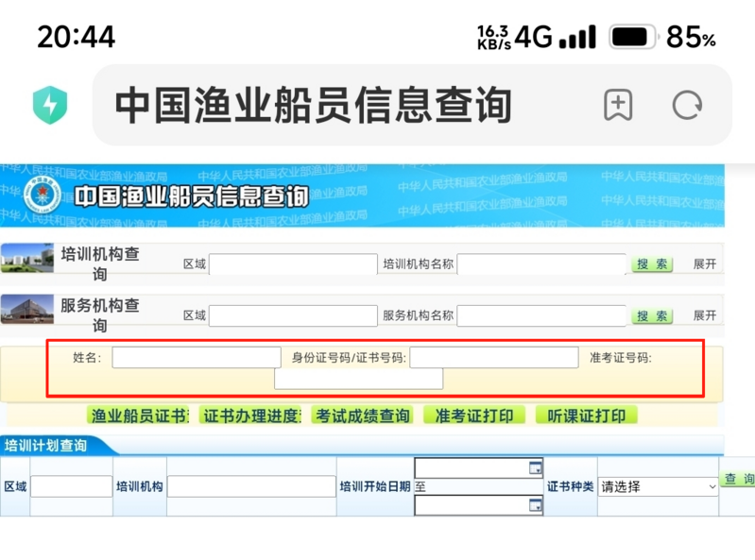The image size is (755, 560).
Task: Click the 准考证打印 button
Action: 474,416
